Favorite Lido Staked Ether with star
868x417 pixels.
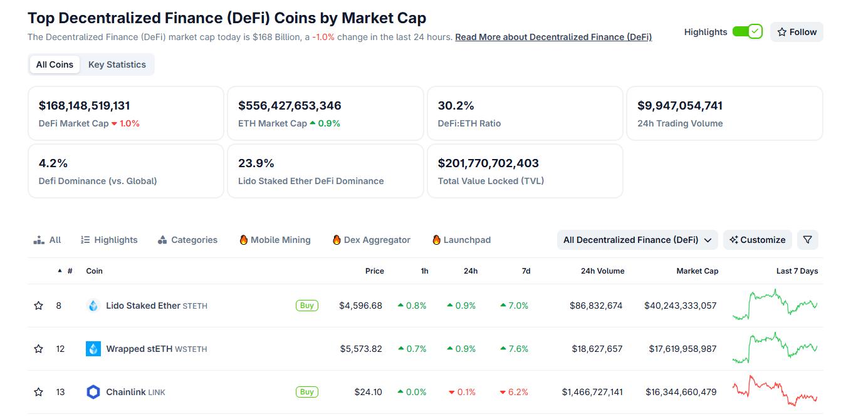39,306
